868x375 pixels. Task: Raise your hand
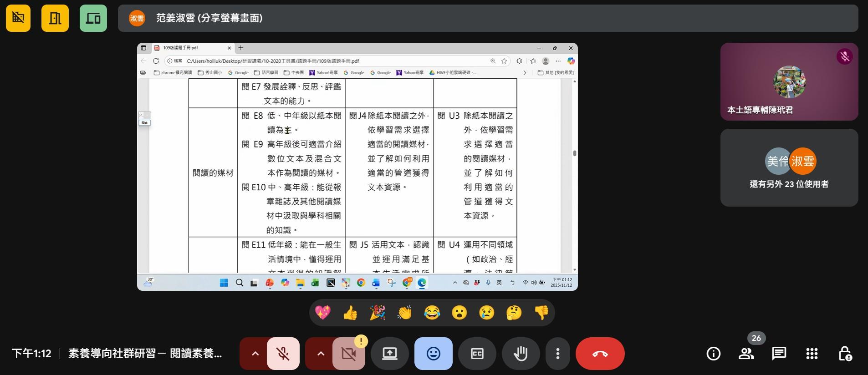[521, 354]
